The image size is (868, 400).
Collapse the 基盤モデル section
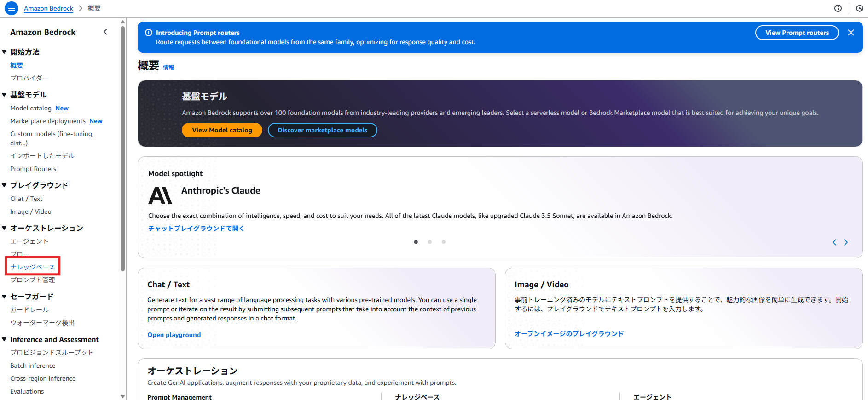point(4,95)
